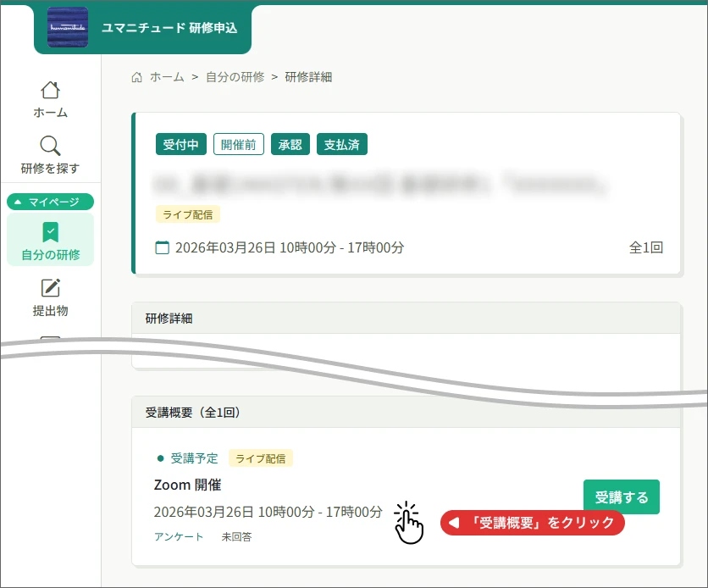This screenshot has width=708, height=588.
Task: Select the 自分の研修 bookmark icon
Action: [51, 231]
